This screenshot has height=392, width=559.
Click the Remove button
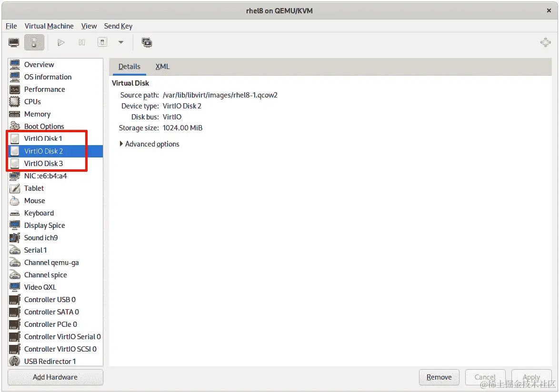[439, 377]
